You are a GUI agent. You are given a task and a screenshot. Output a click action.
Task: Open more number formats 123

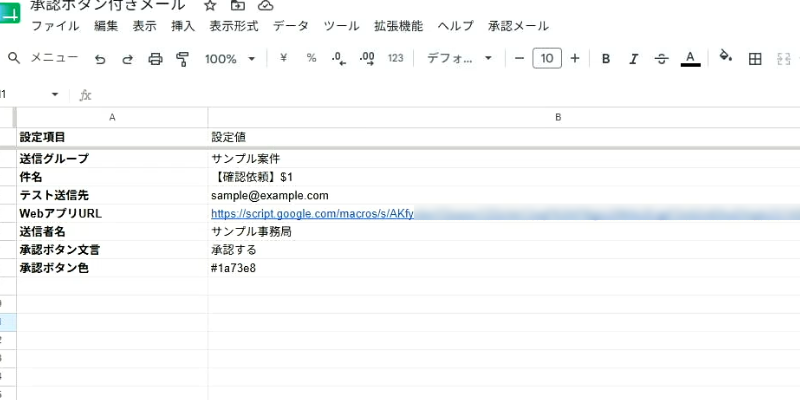(395, 58)
